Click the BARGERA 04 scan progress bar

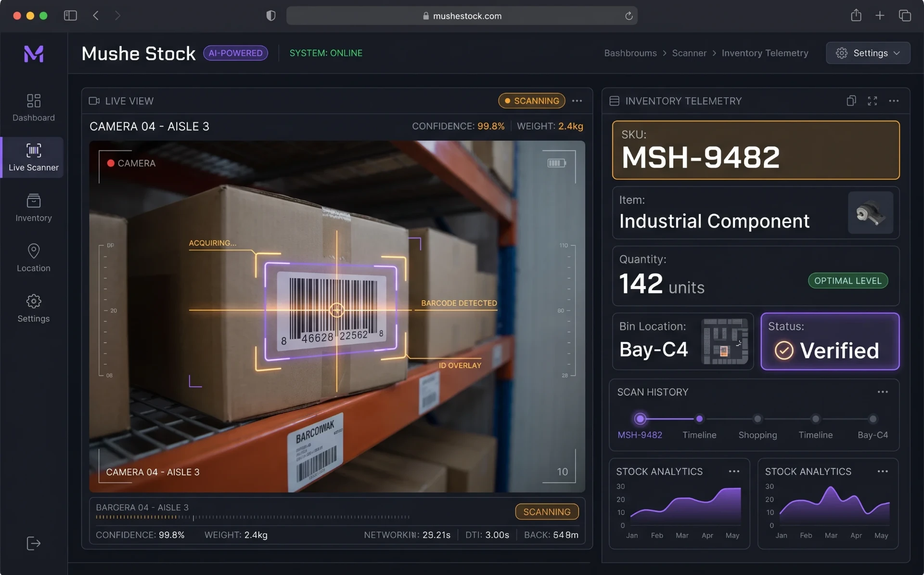click(x=253, y=517)
